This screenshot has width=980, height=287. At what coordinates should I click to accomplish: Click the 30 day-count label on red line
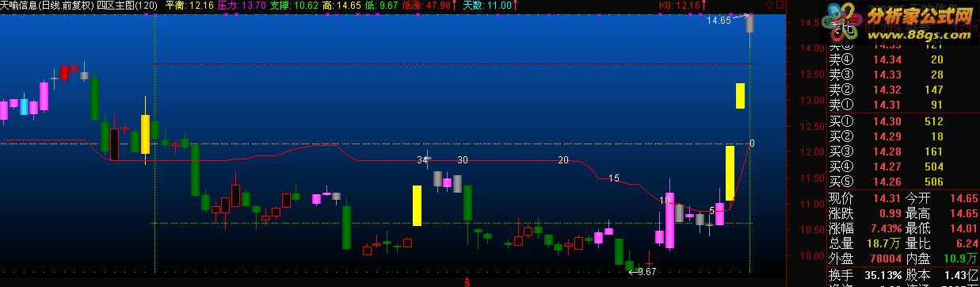(x=463, y=160)
